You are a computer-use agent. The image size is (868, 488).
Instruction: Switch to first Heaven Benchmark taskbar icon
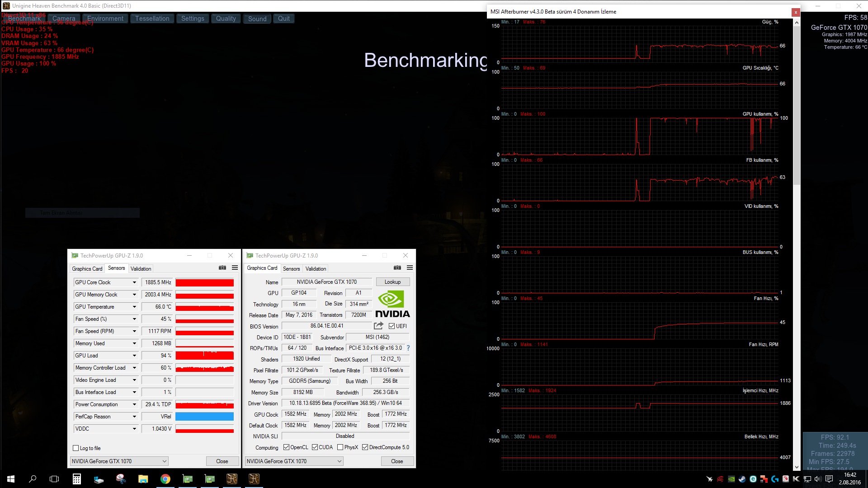231,479
